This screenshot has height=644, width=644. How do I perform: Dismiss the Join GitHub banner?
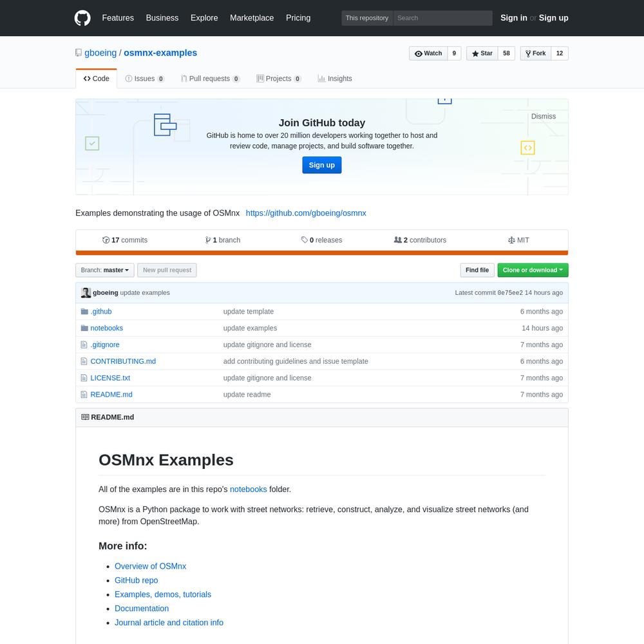[x=544, y=116]
